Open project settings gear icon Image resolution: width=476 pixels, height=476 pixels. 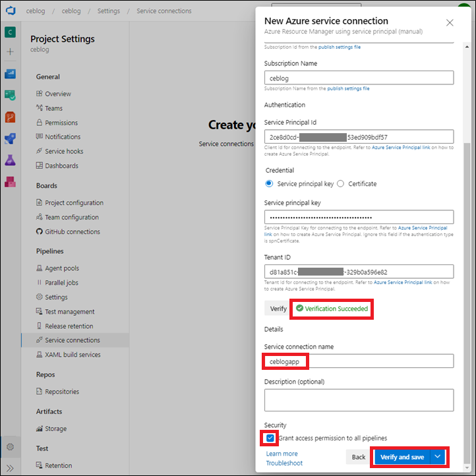pos(11,447)
